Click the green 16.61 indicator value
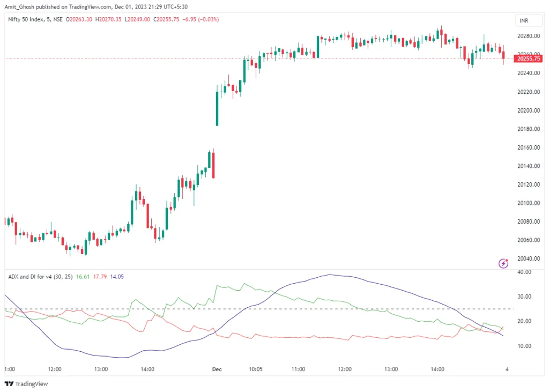The image size is (549, 392). [83, 277]
